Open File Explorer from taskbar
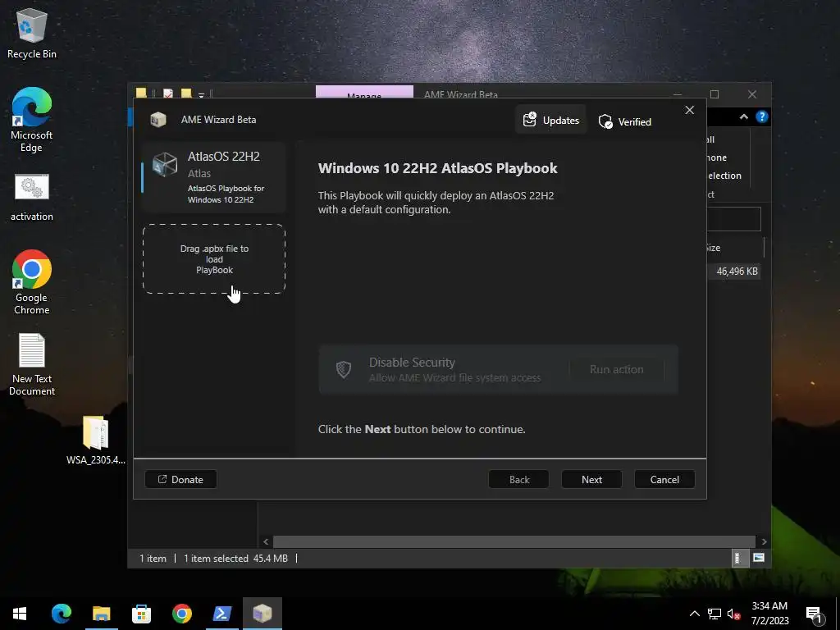Viewport: 840px width, 630px height. coord(101,614)
